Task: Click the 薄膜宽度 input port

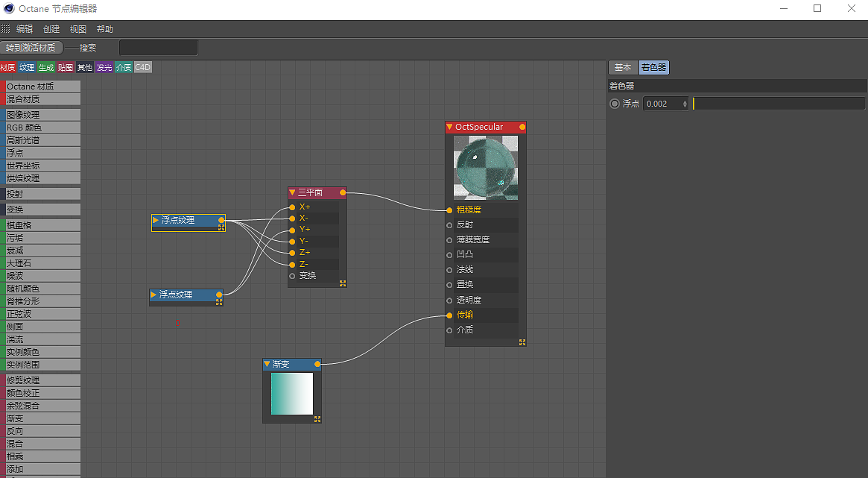Action: point(449,240)
